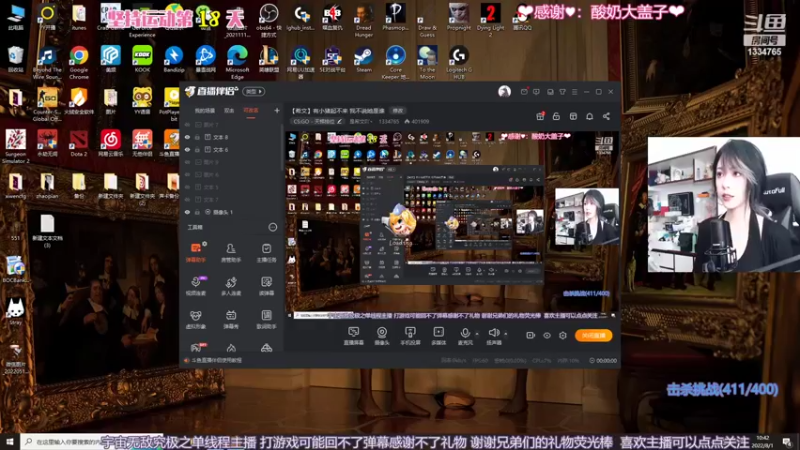Open the mode switch pill next to logo
Viewport: 800px width, 450px height.
click(254, 91)
